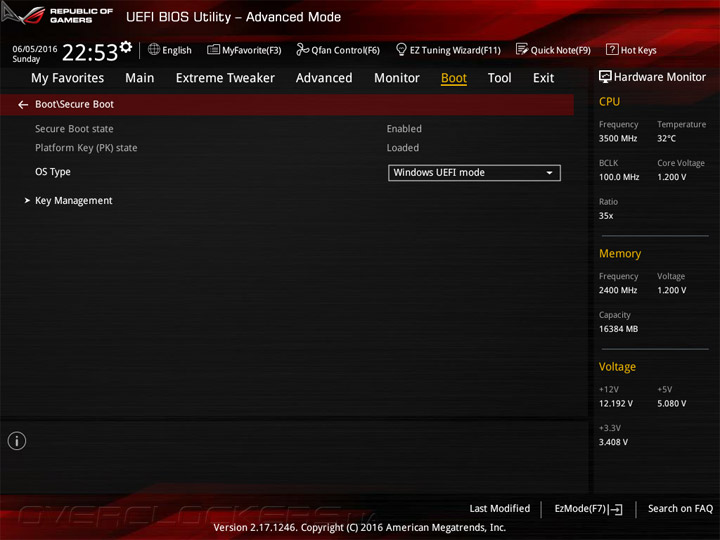Switch to My Favorites tab
This screenshot has height=540, width=720.
pos(68,78)
